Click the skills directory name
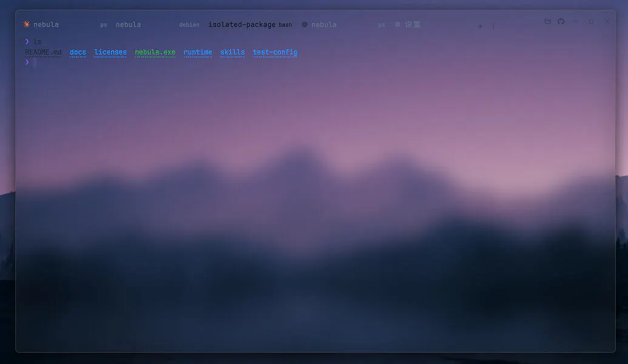The image size is (628, 364). coord(232,52)
